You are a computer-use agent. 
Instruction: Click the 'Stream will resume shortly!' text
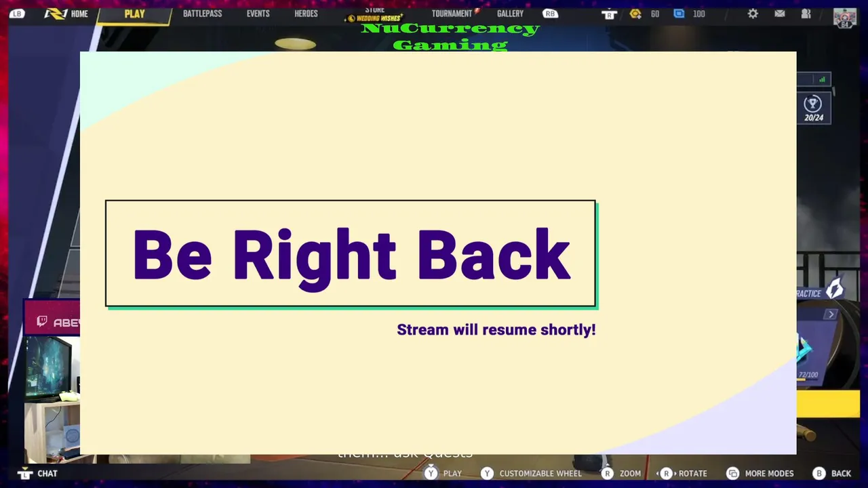(x=496, y=330)
